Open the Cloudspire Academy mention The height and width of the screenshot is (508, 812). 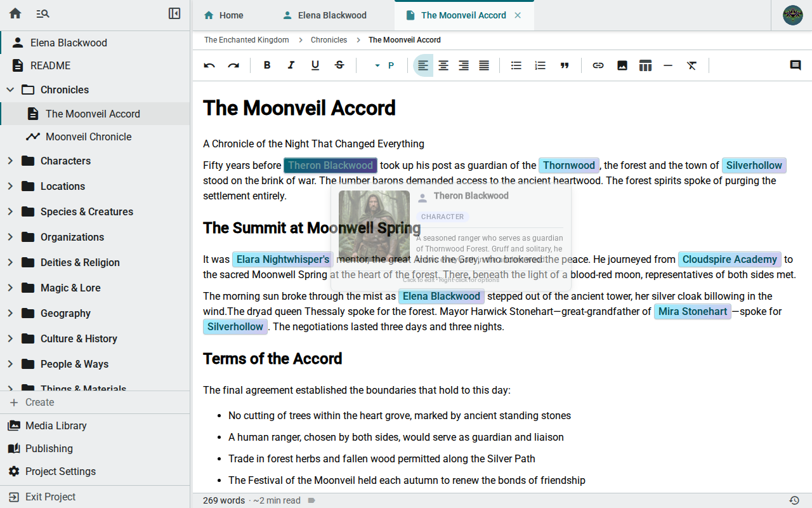tap(730, 259)
